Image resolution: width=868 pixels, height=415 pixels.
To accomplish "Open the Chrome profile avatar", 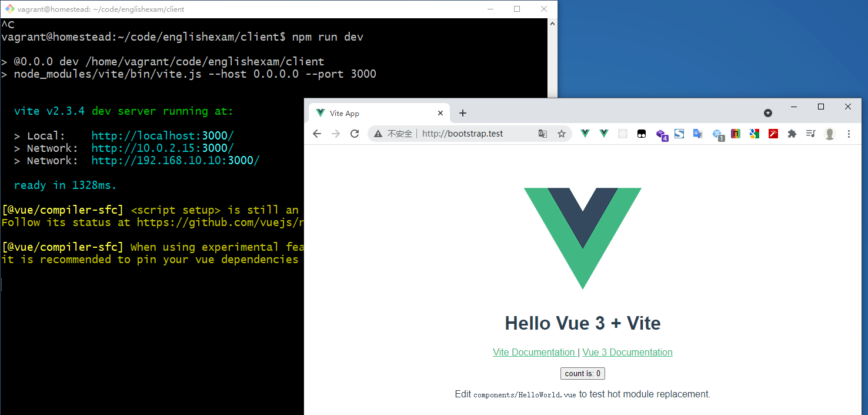I will 830,134.
